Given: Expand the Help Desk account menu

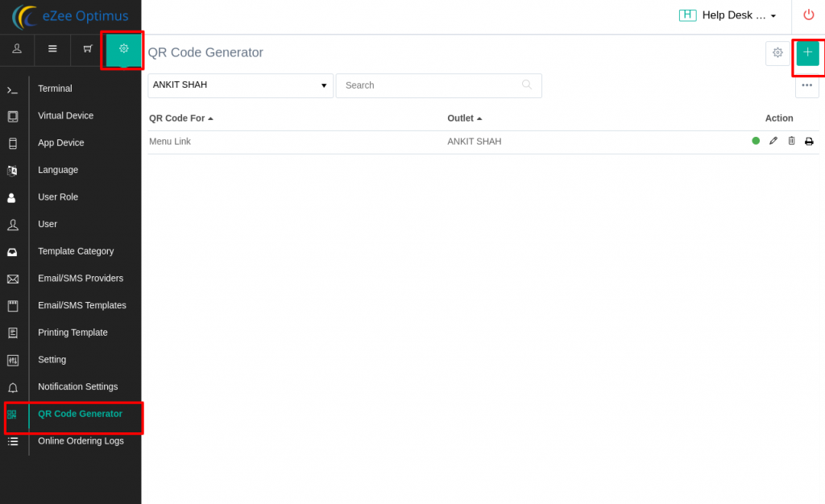Looking at the screenshot, I should 728,15.
